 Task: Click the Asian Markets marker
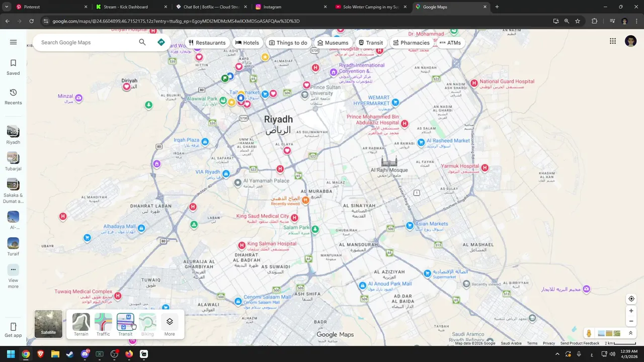pyautogui.click(x=410, y=226)
